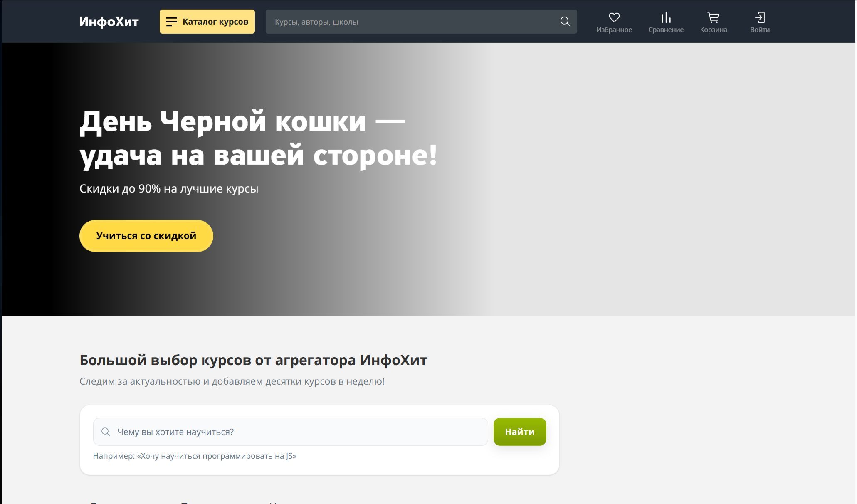Image resolution: width=857 pixels, height=504 pixels.
Task: Click the День Черной кошки banner headline
Action: click(258, 138)
